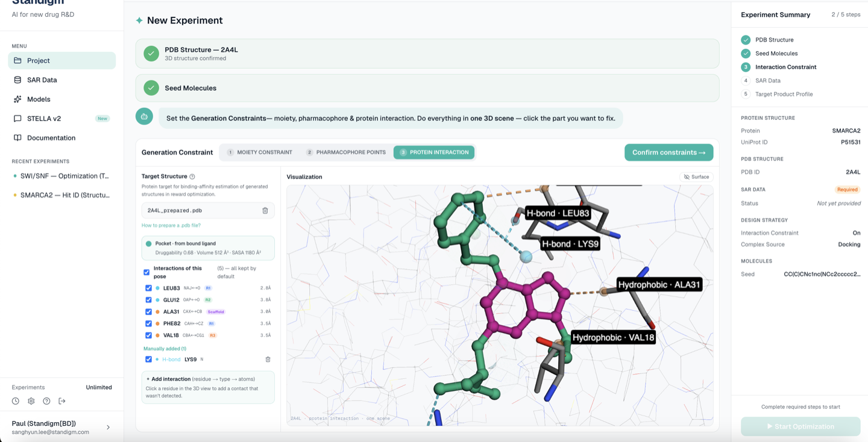
Task: Toggle the 'Interactions of this pose' checkbox
Action: click(146, 272)
